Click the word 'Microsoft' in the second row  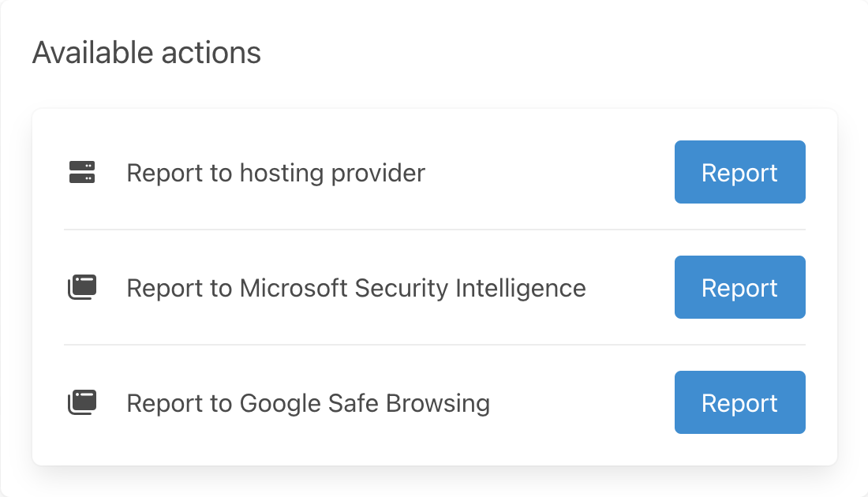tap(294, 288)
